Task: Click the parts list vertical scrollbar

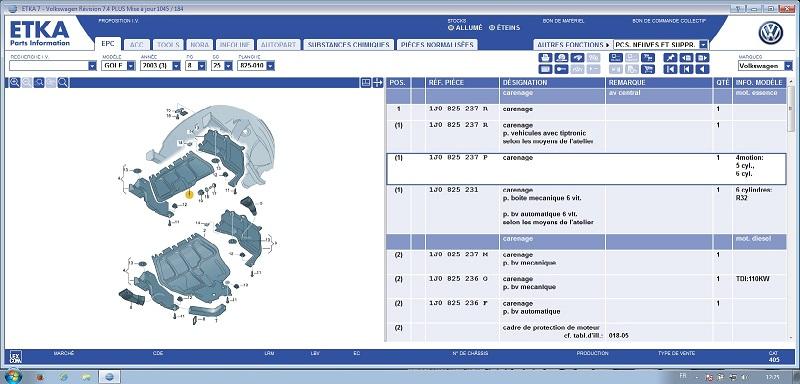Action: (x=791, y=209)
